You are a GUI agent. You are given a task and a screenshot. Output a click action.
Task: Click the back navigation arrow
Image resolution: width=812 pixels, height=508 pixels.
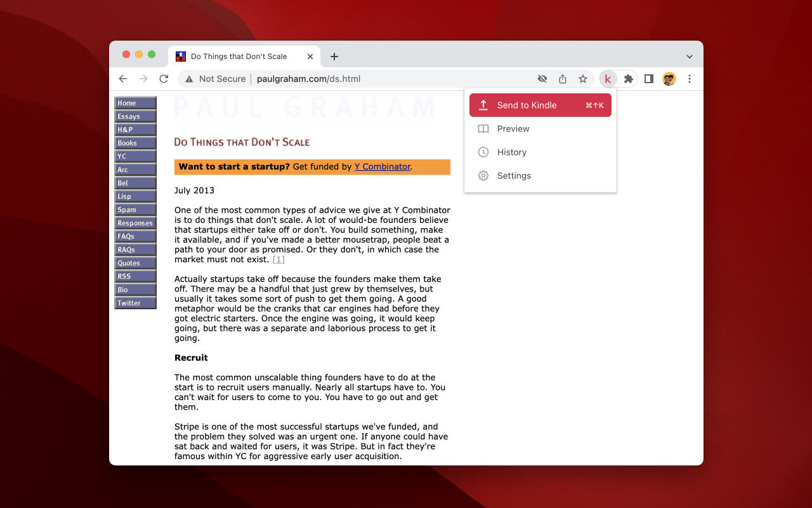pyautogui.click(x=123, y=79)
